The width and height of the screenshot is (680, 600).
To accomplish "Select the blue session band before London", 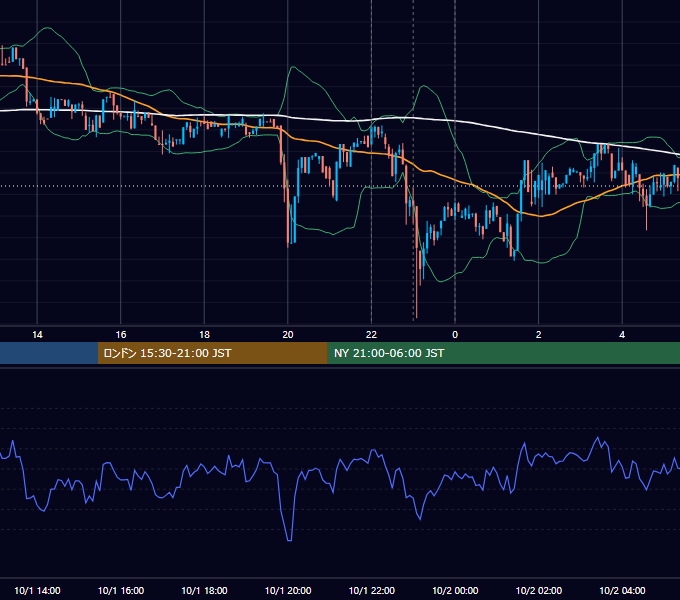I will pos(49,353).
